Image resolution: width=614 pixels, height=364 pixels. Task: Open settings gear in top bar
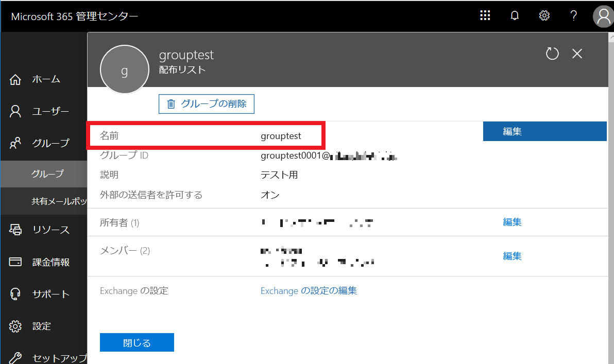(544, 15)
